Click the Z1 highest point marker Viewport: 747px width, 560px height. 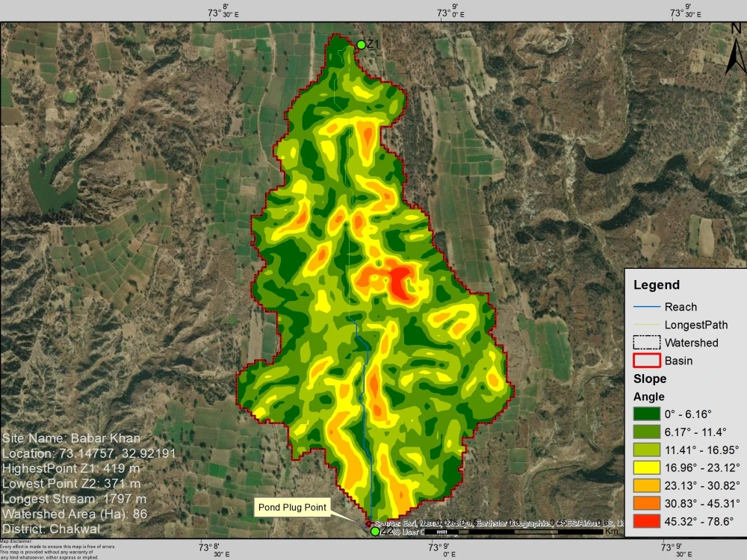(x=362, y=43)
